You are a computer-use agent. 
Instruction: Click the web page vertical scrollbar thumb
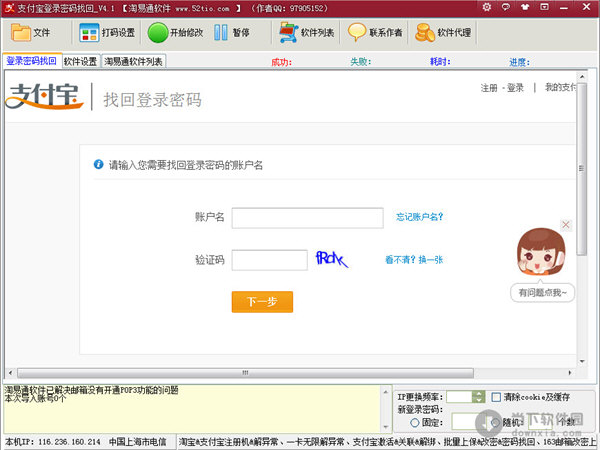tap(582, 168)
